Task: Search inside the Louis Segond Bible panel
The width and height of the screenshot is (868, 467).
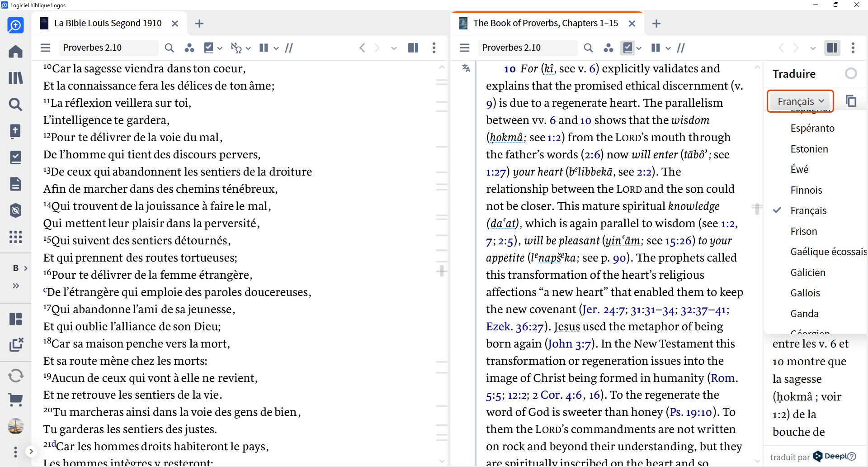Action: click(169, 48)
